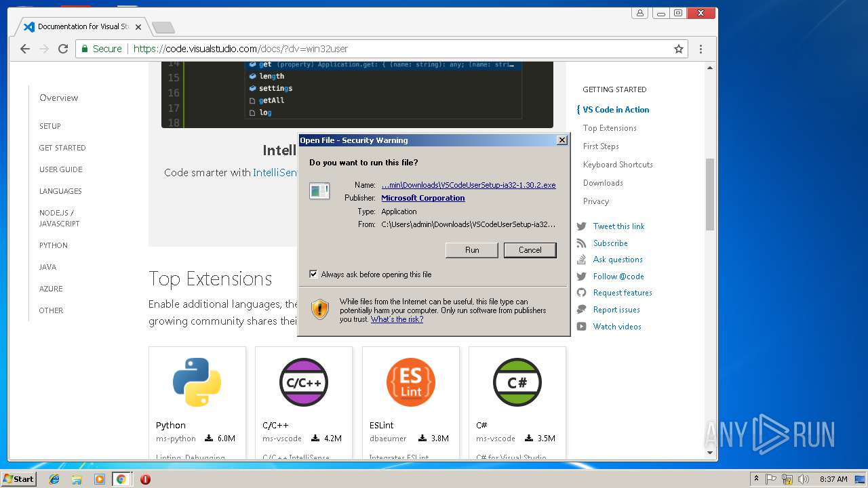Click the Twitter icon beside Tweet this link
The image size is (868, 488).
coord(581,226)
